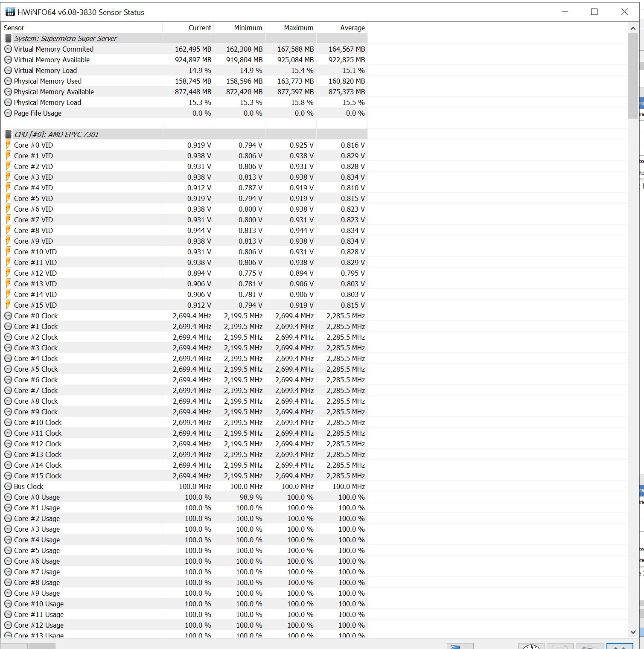644x649 pixels.
Task: Click the HWiNFO64 app icon in title bar
Action: point(10,12)
